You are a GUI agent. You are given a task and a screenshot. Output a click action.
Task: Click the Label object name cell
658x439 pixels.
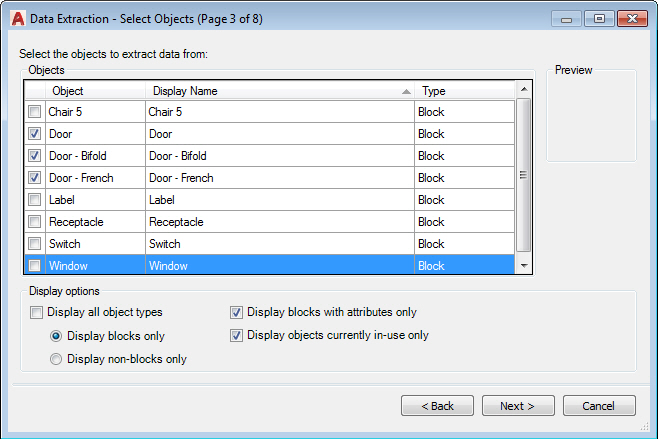point(95,200)
